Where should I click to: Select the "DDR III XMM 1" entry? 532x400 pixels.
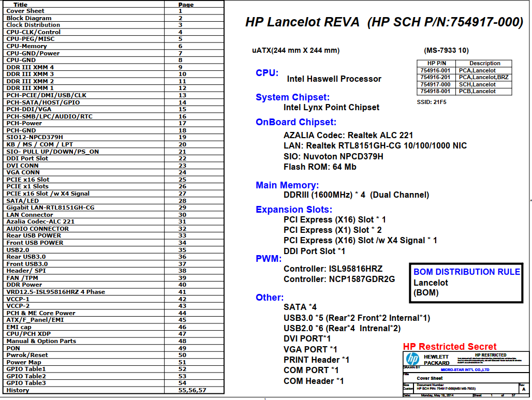coord(30,88)
